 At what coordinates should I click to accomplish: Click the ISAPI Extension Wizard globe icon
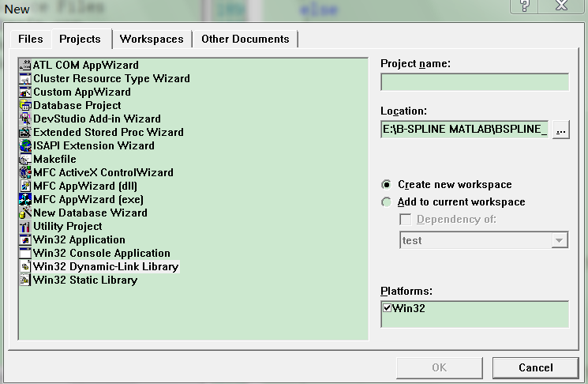click(x=25, y=145)
